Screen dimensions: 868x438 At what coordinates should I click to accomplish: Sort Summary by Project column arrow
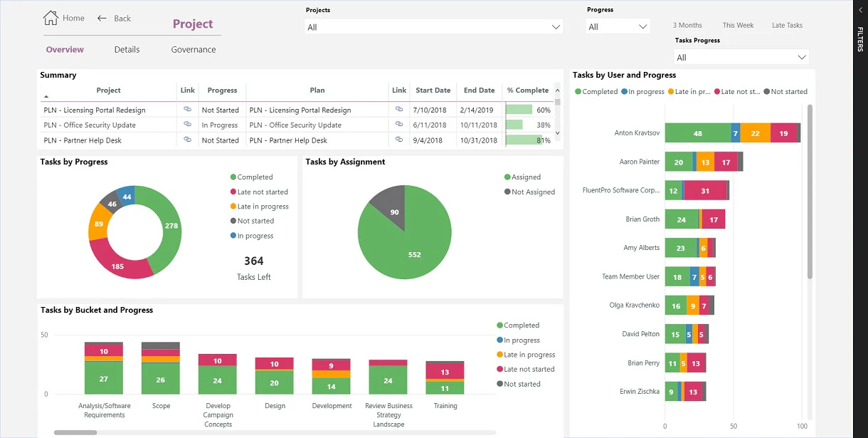tap(46, 96)
